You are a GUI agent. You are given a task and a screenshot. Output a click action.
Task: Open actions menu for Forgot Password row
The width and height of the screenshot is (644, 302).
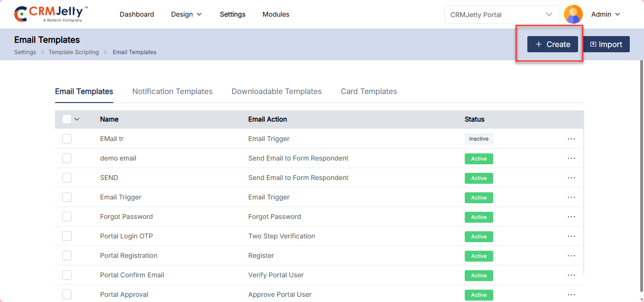(571, 217)
